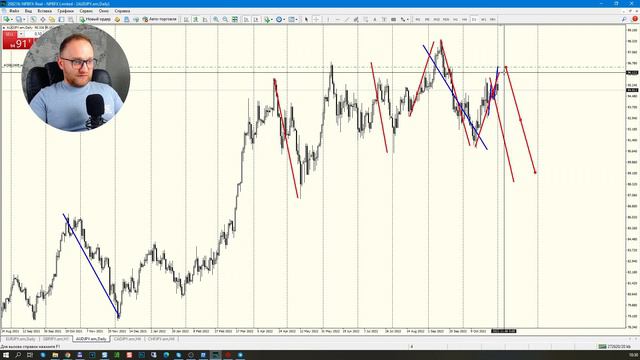Expand the indicators dropdown arrow
This screenshot has width=640, height=360.
(x=272, y=19)
